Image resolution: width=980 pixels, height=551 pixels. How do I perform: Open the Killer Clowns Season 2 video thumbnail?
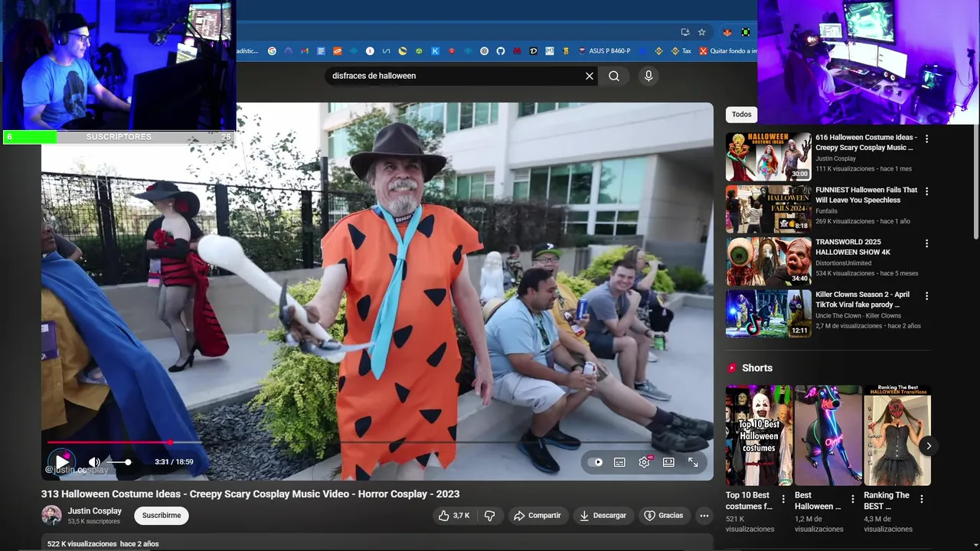point(769,313)
